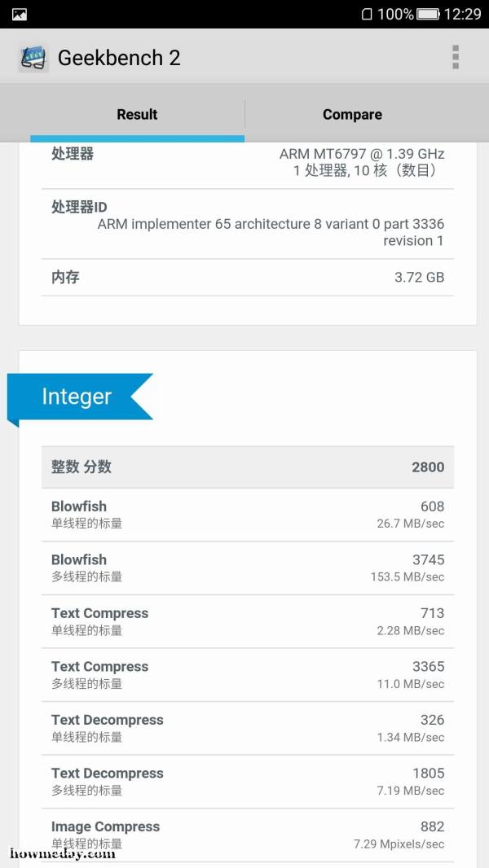Select the Result tab
The height and width of the screenshot is (868, 489).
137,115
